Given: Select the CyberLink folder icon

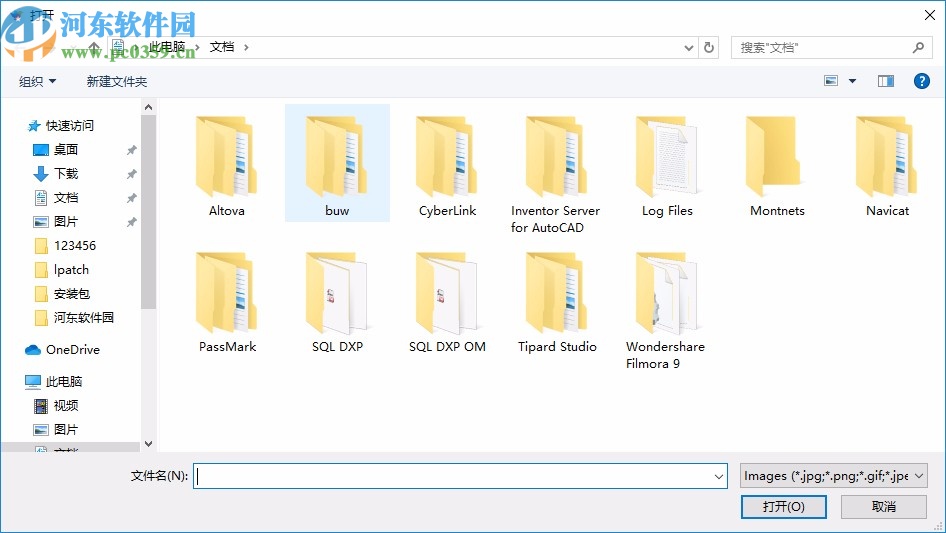Looking at the screenshot, I should click(447, 157).
